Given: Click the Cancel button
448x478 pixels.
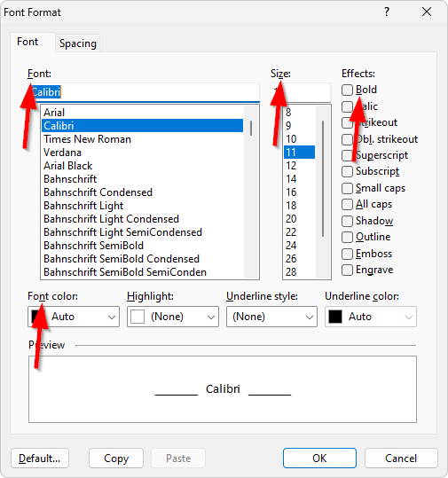Looking at the screenshot, I should point(401,458).
